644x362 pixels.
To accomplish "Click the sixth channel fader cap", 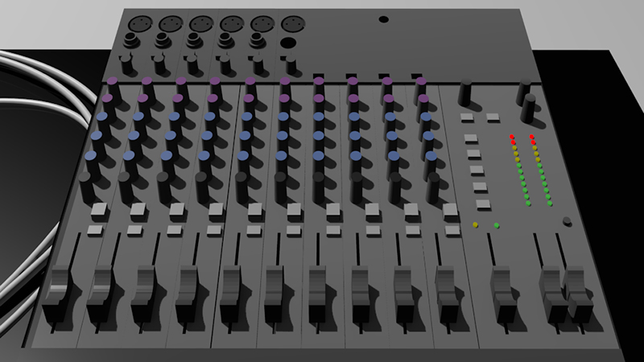I will point(275,284).
